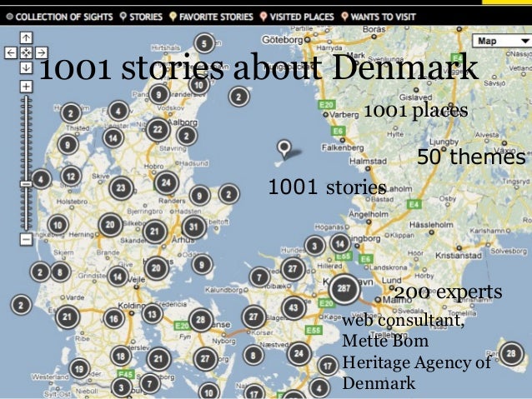Open the Map type dropdown
Viewport: 532px width, 399px height.
pos(501,41)
